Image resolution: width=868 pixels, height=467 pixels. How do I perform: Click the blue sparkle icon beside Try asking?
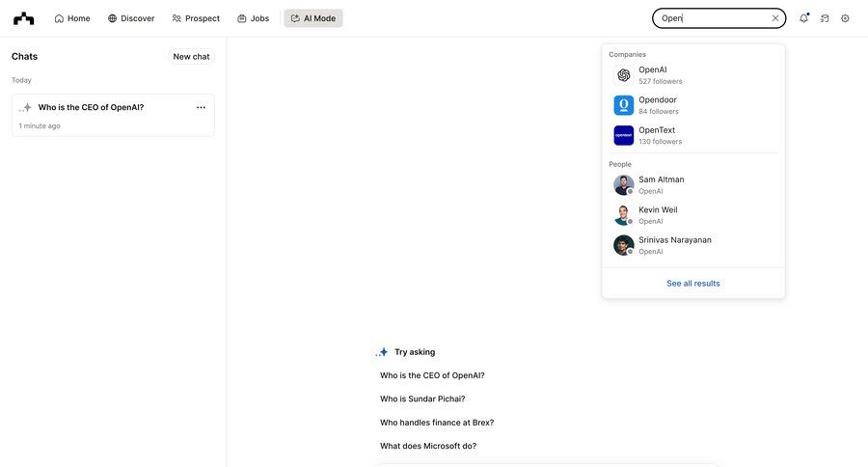pyautogui.click(x=382, y=352)
